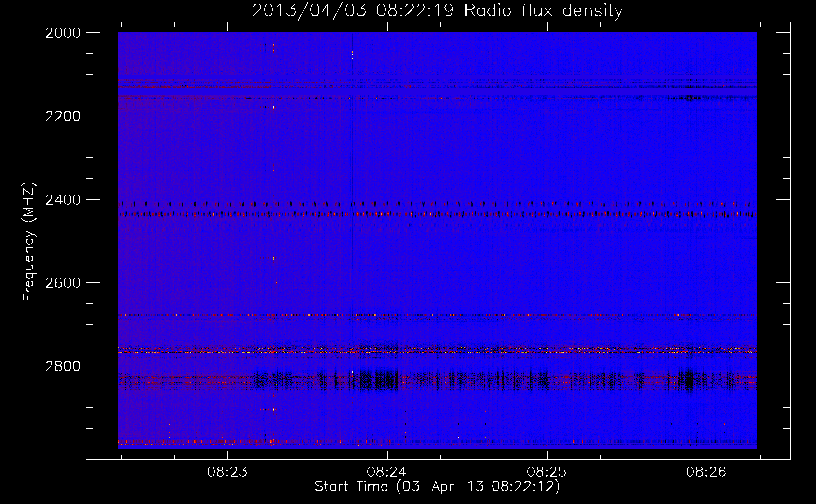
Task: Click the 08:25 time tick label
Action: pos(547,472)
